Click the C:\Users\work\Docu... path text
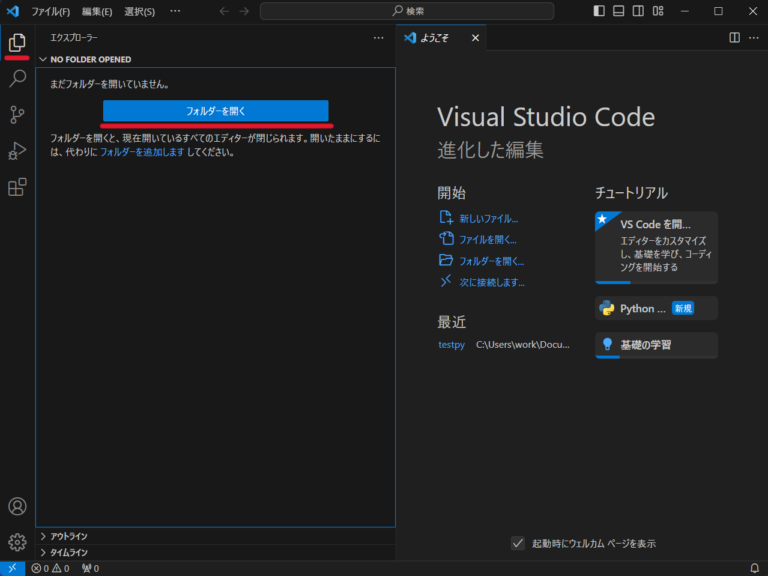Image resolution: width=768 pixels, height=576 pixels. 523,345
